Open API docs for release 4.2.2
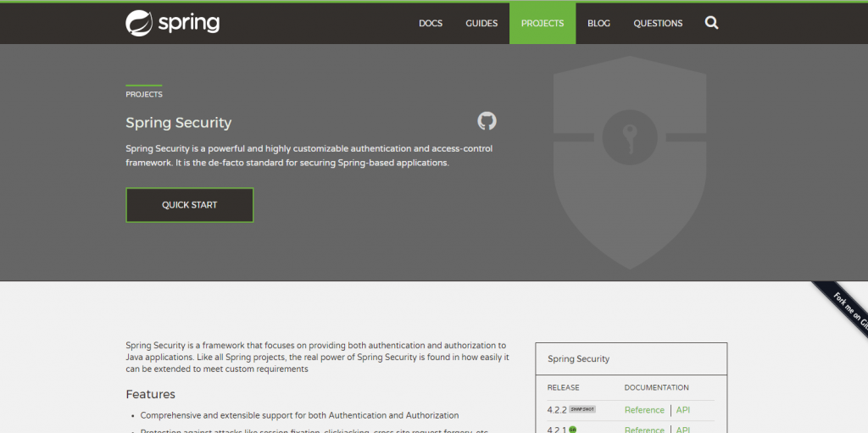Image resolution: width=868 pixels, height=433 pixels. tap(683, 410)
